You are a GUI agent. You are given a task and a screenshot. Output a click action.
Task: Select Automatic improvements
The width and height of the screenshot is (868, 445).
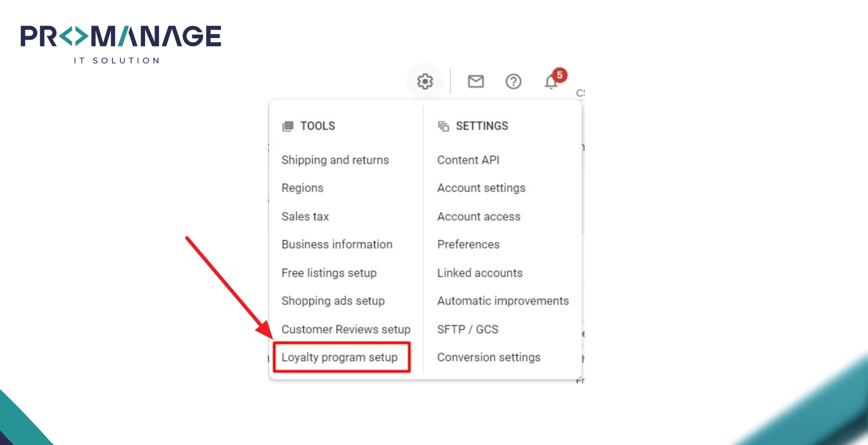tap(503, 300)
